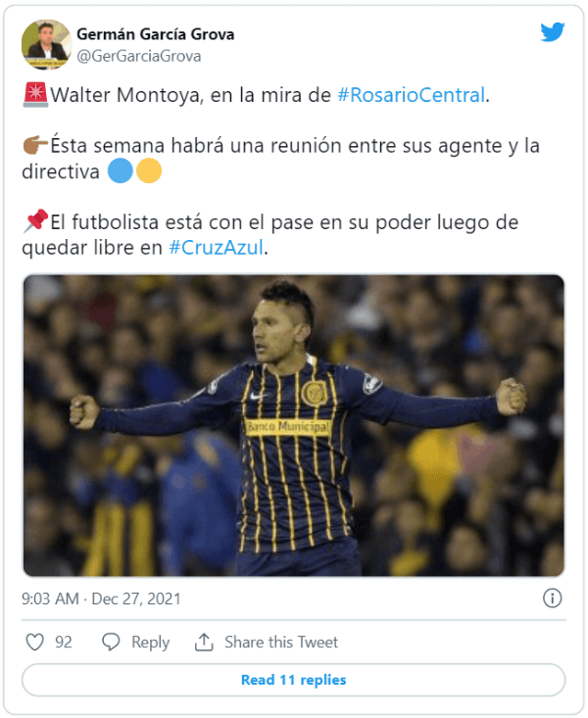The height and width of the screenshot is (718, 588).
Task: Open the @GerGarciaGrova handle link
Action: click(138, 56)
